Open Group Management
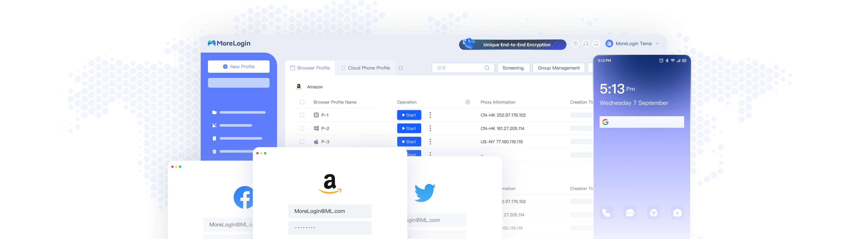Screen dimensions: 868x239 pos(558,68)
